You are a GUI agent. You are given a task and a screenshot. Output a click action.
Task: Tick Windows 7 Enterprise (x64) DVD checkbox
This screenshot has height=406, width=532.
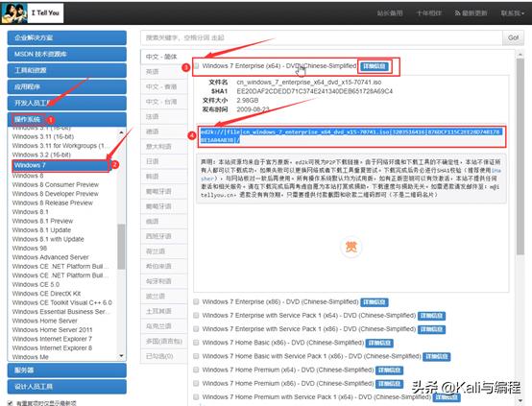click(196, 66)
